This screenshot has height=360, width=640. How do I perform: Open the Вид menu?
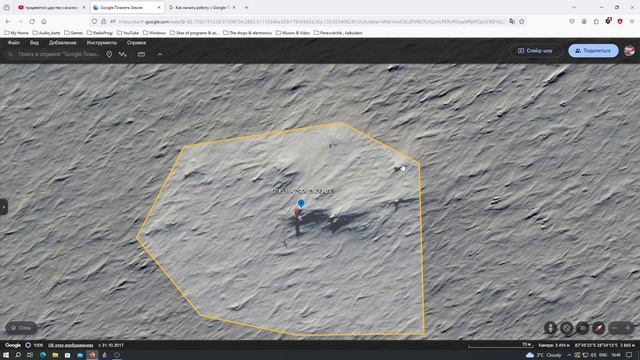point(34,42)
